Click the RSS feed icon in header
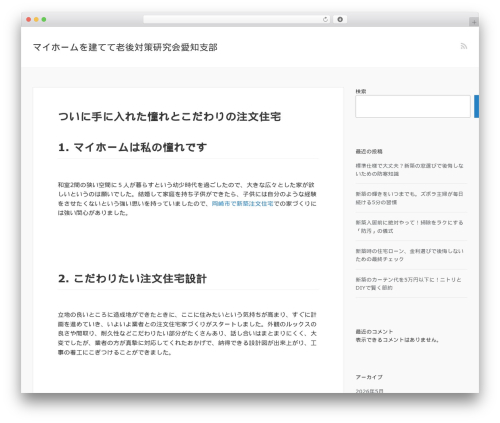The width and height of the screenshot is (500, 423). tap(464, 46)
